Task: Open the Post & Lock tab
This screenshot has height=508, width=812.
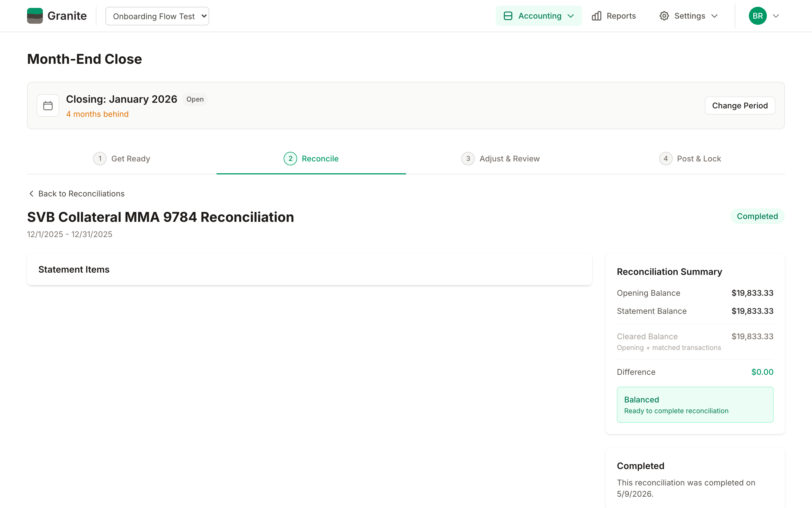Action: tap(690, 159)
